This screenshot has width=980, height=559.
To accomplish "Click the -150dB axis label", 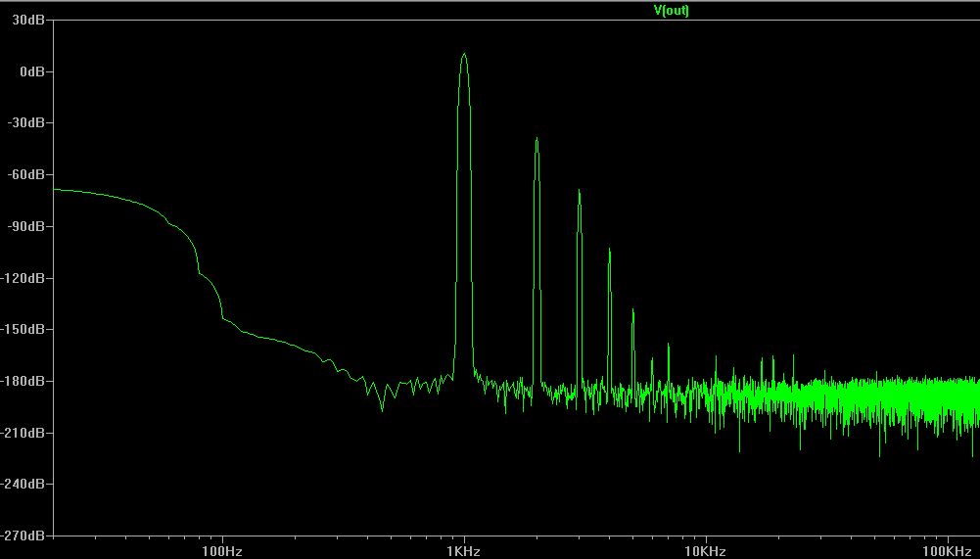I will pyautogui.click(x=23, y=329).
